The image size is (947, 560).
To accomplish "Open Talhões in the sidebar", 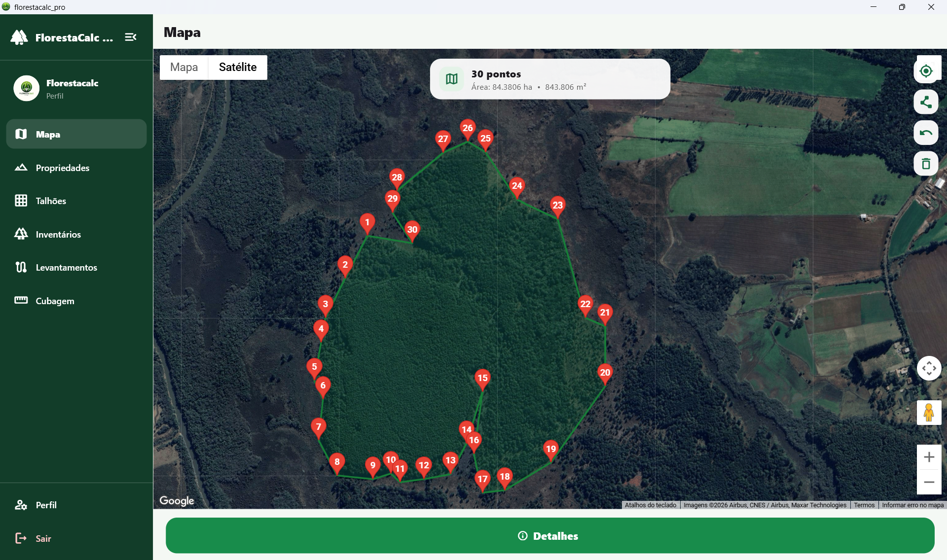I will pos(76,201).
